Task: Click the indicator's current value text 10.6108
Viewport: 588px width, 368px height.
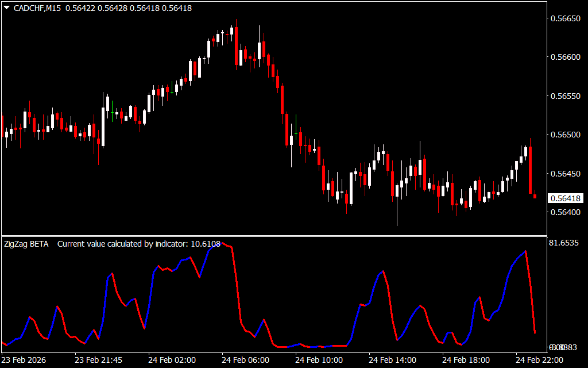Action: (206, 244)
